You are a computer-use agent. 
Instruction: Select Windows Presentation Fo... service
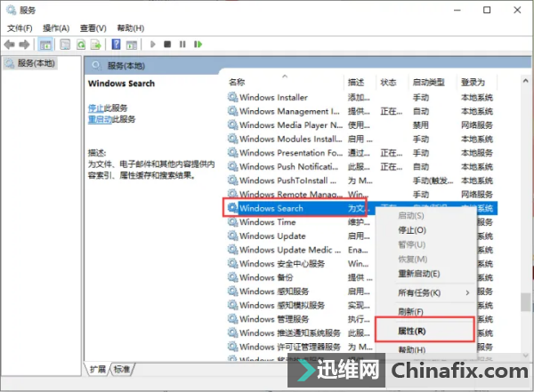pos(360,153)
